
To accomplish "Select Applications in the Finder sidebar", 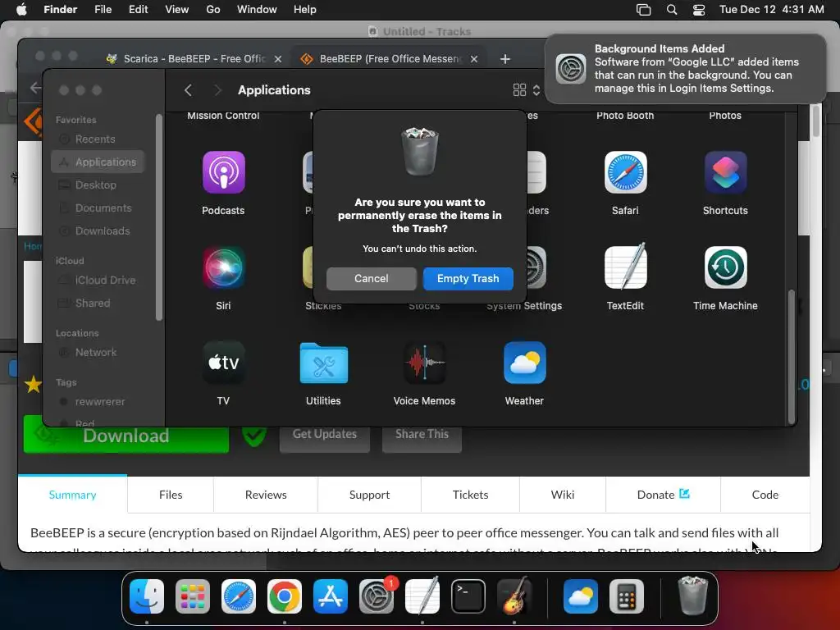I will [x=98, y=162].
